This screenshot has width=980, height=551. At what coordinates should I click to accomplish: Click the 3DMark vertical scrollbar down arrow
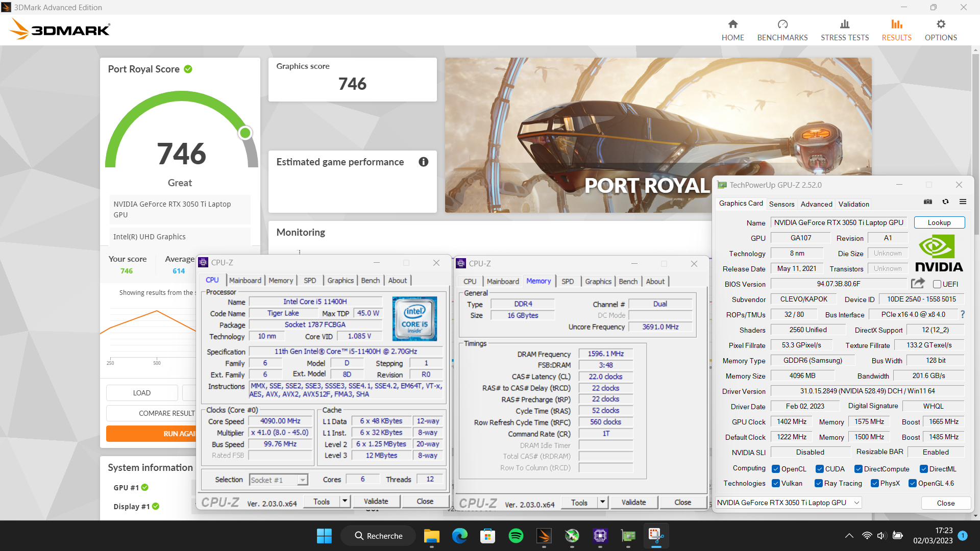click(975, 515)
